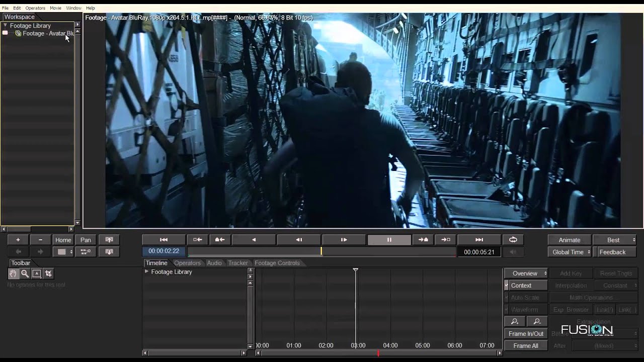
Task: Toggle the Waveform checkbox
Action: (507, 310)
